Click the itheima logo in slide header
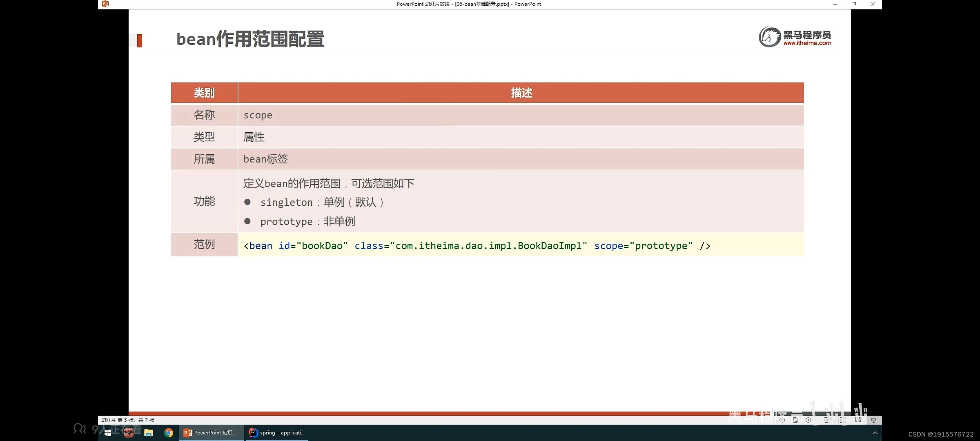The image size is (980, 441). point(795,37)
